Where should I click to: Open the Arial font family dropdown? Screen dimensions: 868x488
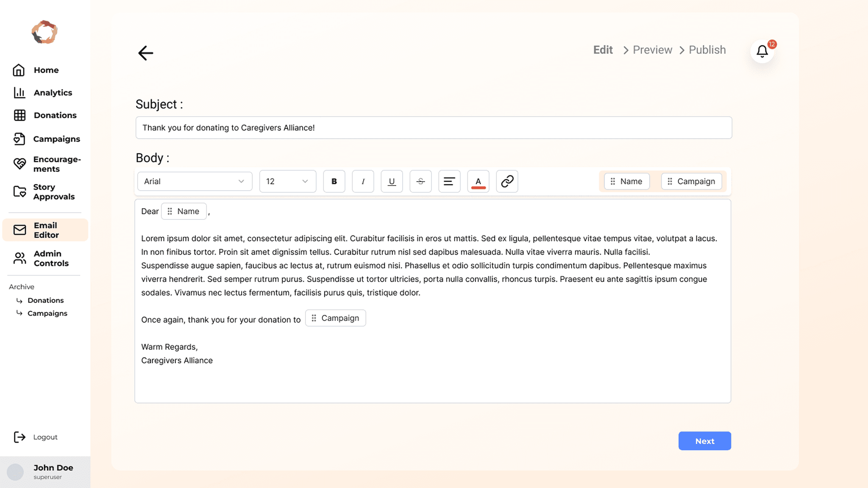click(x=195, y=181)
